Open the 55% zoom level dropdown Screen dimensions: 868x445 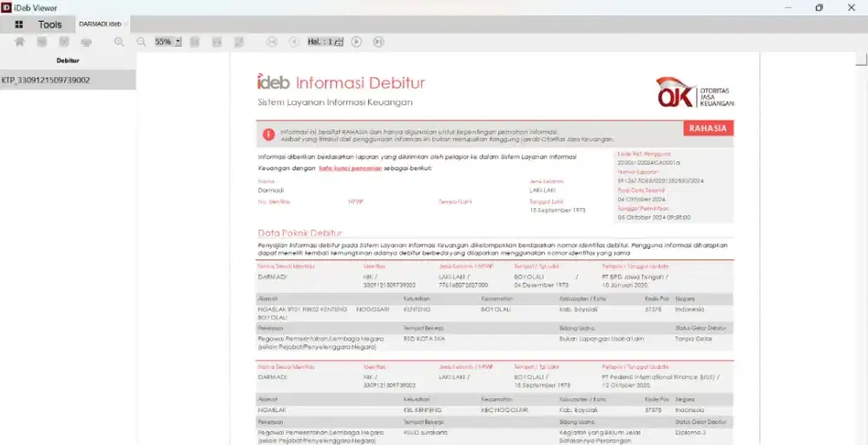coord(178,42)
